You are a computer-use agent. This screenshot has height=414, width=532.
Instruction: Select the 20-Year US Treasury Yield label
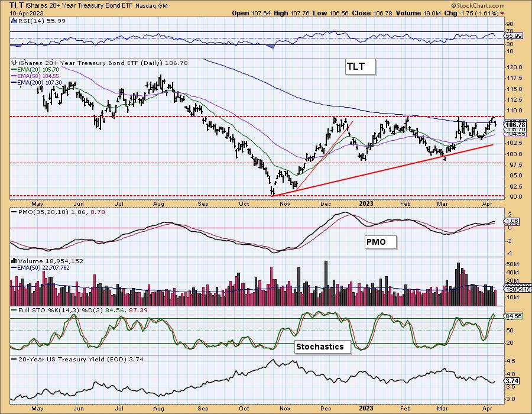tap(81, 360)
